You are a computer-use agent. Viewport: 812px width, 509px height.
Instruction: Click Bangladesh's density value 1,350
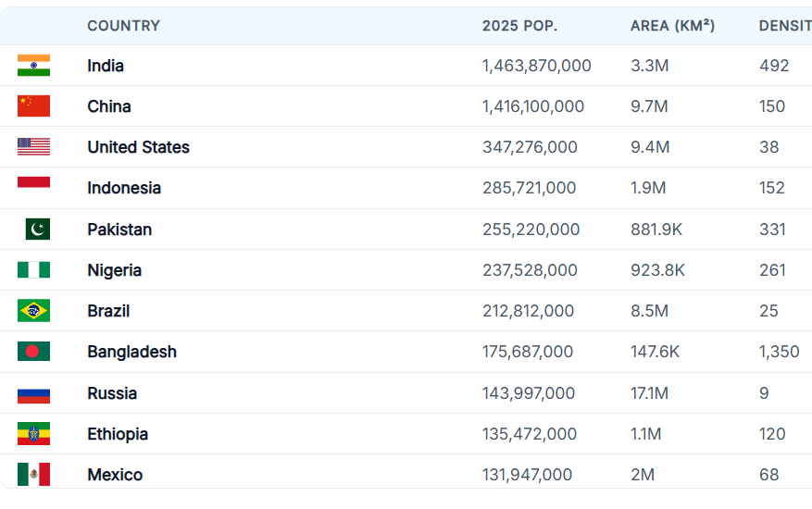click(779, 352)
